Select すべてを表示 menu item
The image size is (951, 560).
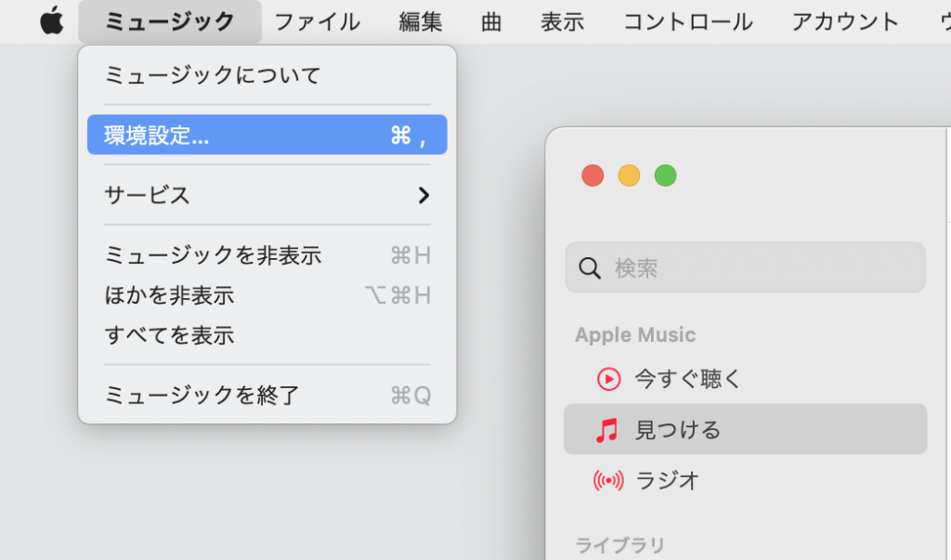(169, 335)
